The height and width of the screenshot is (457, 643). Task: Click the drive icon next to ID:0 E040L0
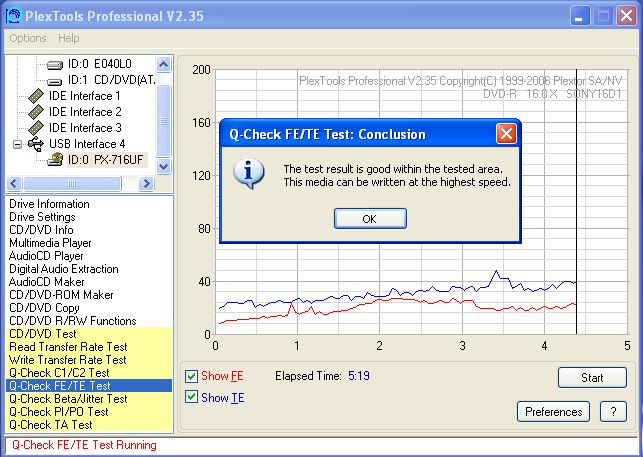click(x=55, y=64)
